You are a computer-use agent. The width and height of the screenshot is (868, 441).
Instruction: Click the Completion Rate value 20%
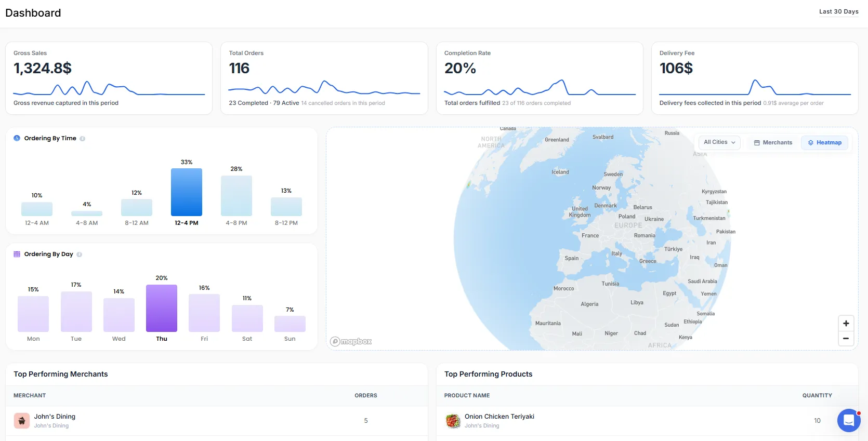[460, 68]
